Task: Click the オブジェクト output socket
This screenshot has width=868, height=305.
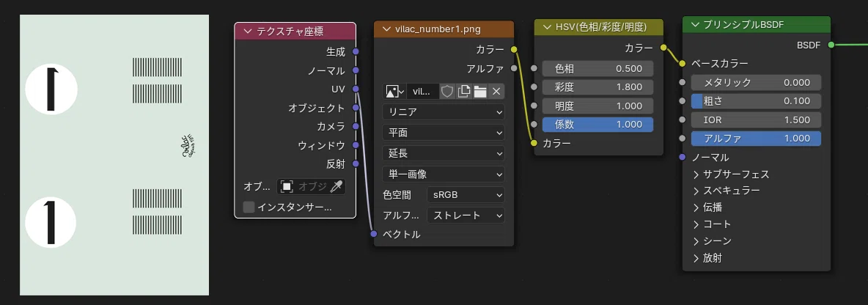Action: coord(356,107)
